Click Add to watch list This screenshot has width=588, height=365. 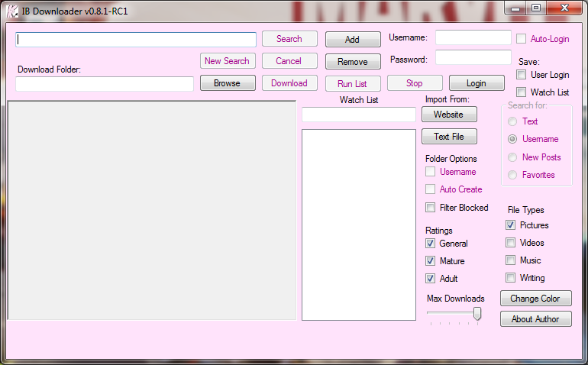pyautogui.click(x=353, y=40)
